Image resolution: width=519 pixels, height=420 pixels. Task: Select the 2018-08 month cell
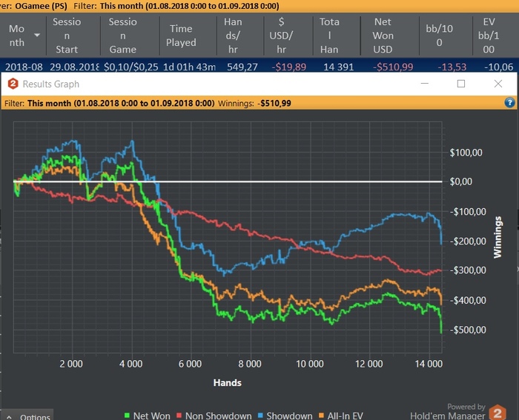24,67
